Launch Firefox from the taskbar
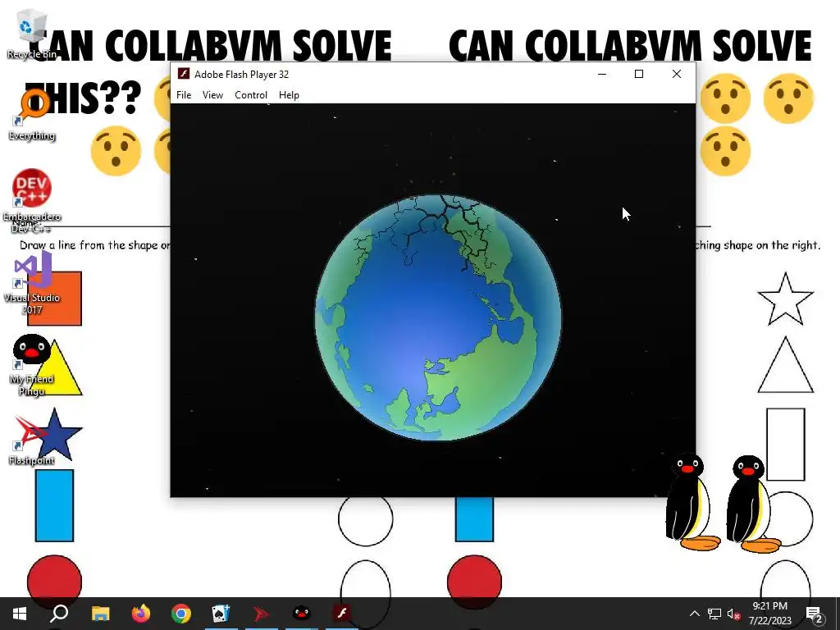This screenshot has height=630, width=840. click(x=141, y=614)
